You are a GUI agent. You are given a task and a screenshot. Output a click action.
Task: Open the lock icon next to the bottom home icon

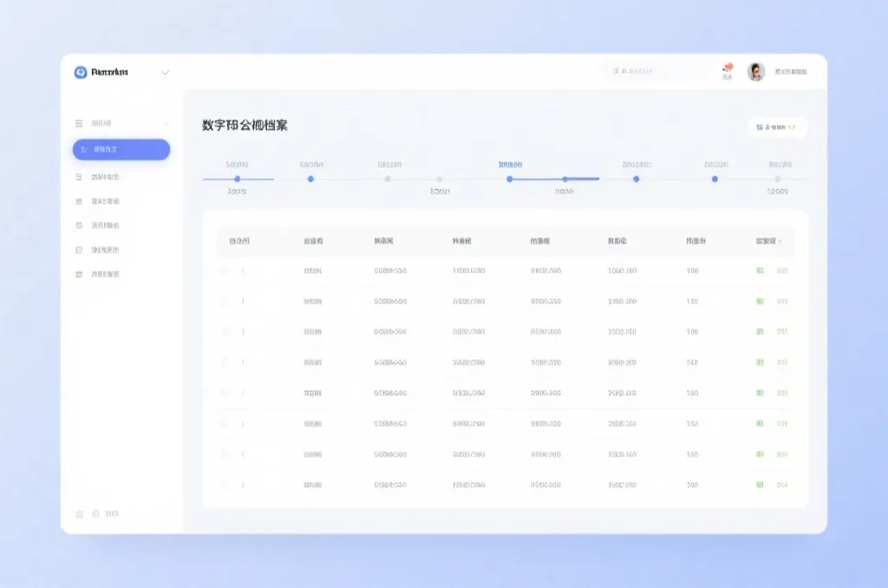coord(96,513)
